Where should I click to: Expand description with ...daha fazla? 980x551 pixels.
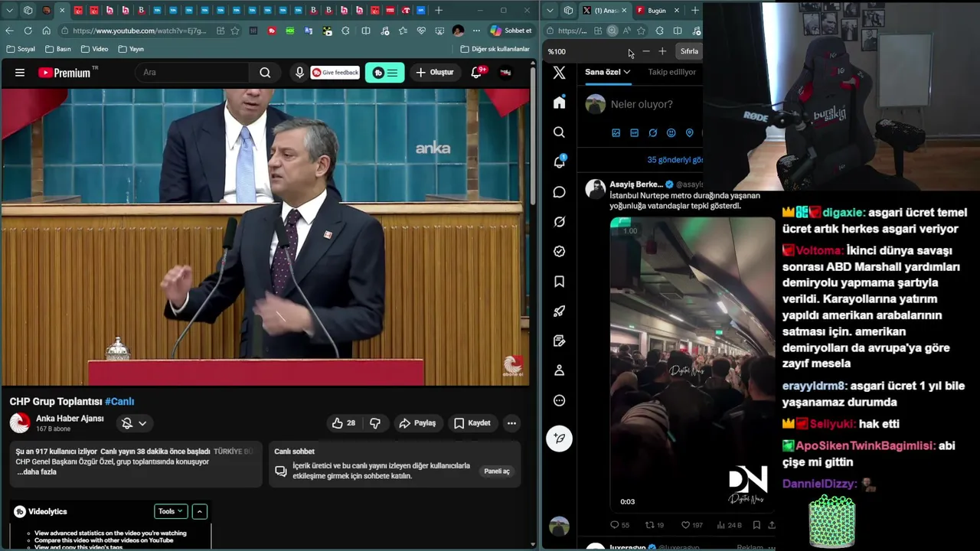coord(37,472)
